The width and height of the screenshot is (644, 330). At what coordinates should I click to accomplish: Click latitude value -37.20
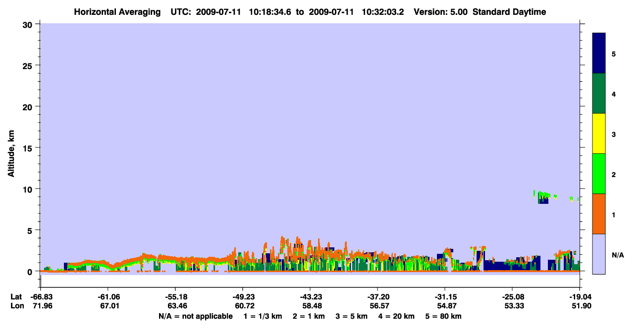pos(377,297)
